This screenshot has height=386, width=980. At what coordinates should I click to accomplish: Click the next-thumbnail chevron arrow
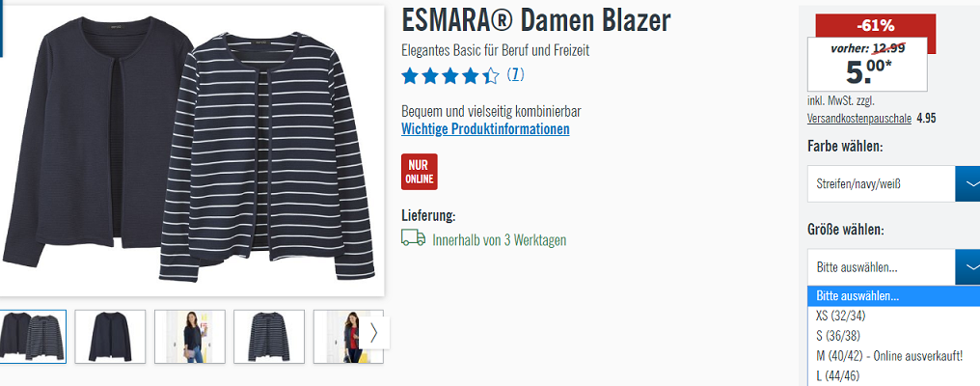coord(373,333)
